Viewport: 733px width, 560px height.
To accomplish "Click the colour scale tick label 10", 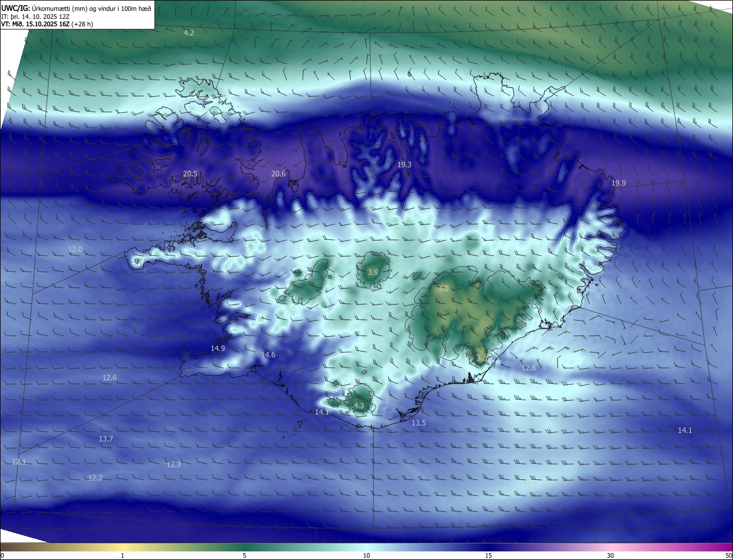I will pos(366,555).
